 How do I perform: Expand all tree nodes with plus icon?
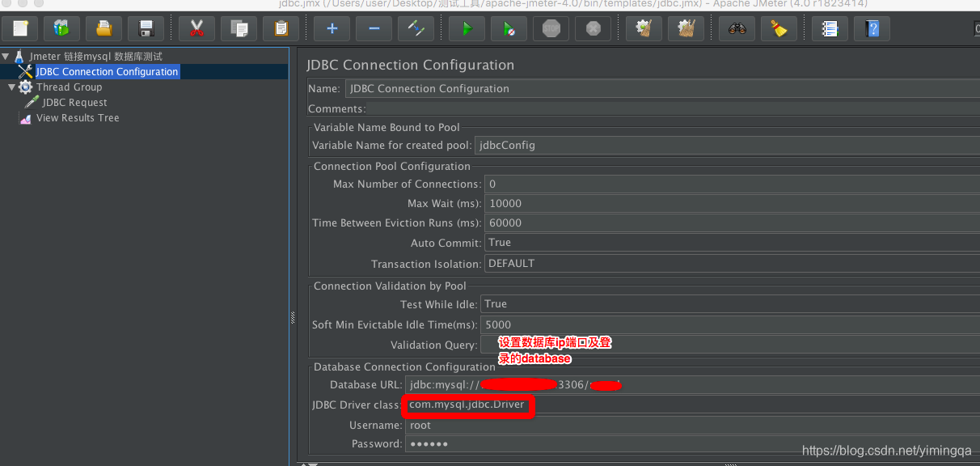coord(332,28)
